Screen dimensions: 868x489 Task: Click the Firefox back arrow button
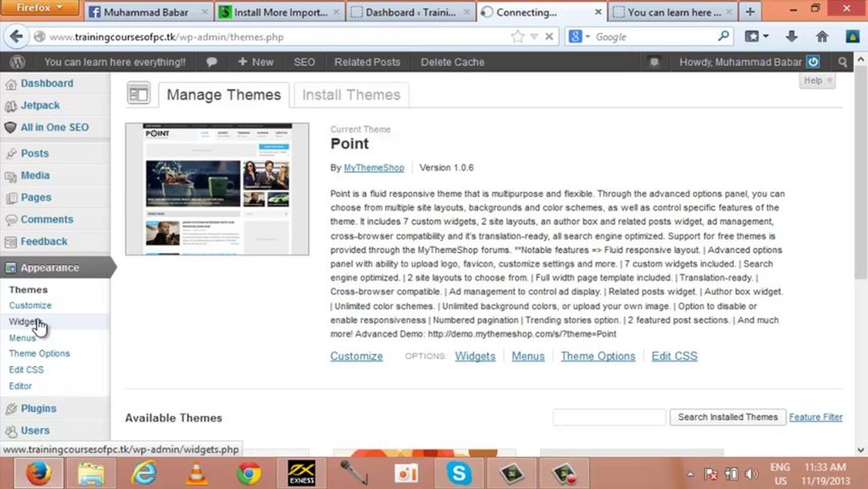click(x=16, y=37)
